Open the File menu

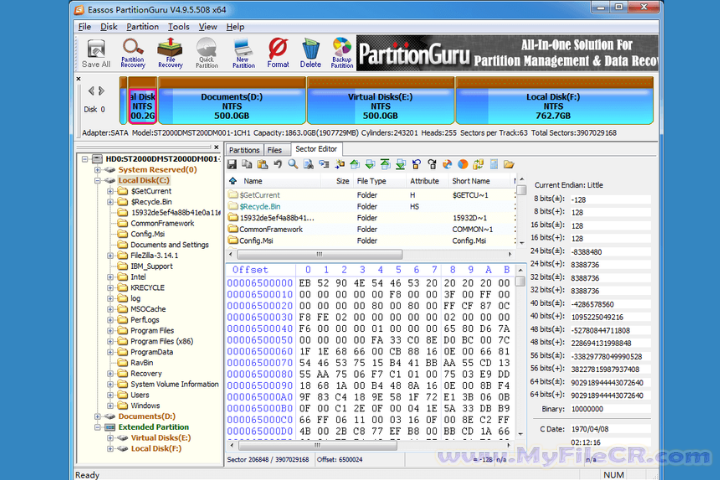click(x=84, y=27)
